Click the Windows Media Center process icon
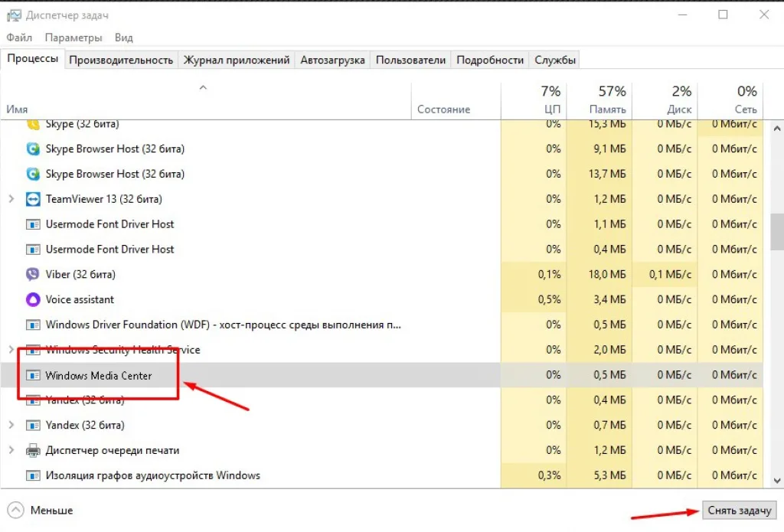This screenshot has width=784, height=532. [x=32, y=375]
